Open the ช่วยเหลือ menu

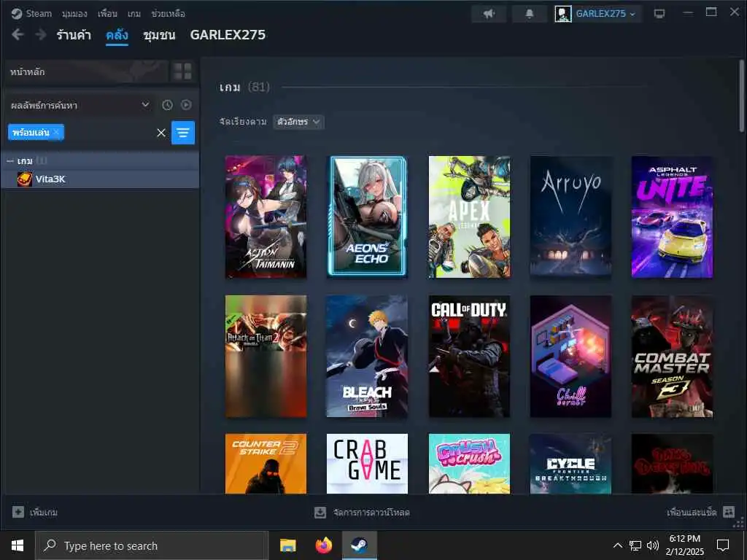click(x=168, y=14)
